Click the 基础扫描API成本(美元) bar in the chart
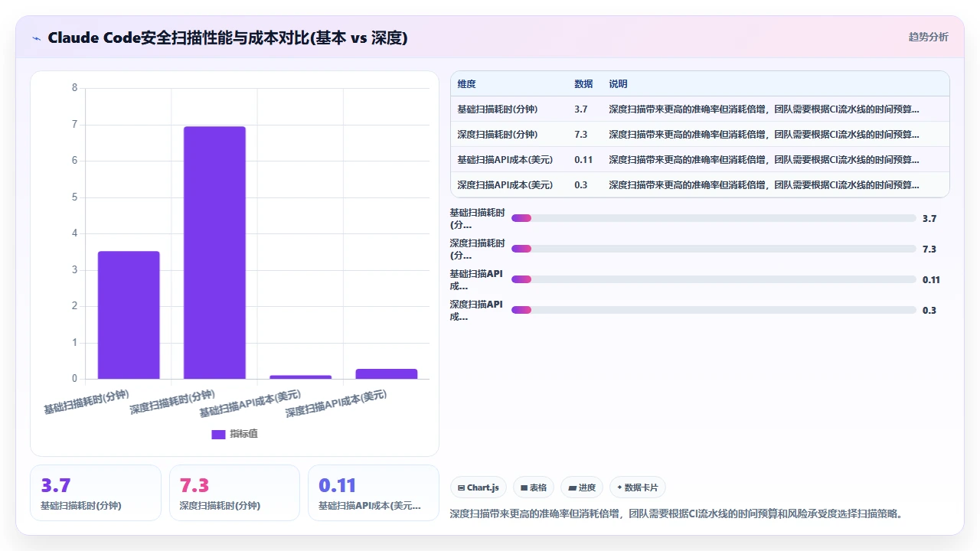The image size is (980, 551). (300, 377)
